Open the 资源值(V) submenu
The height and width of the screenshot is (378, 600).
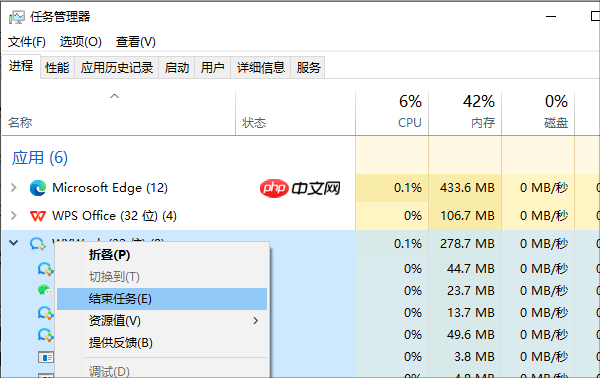pos(162,321)
